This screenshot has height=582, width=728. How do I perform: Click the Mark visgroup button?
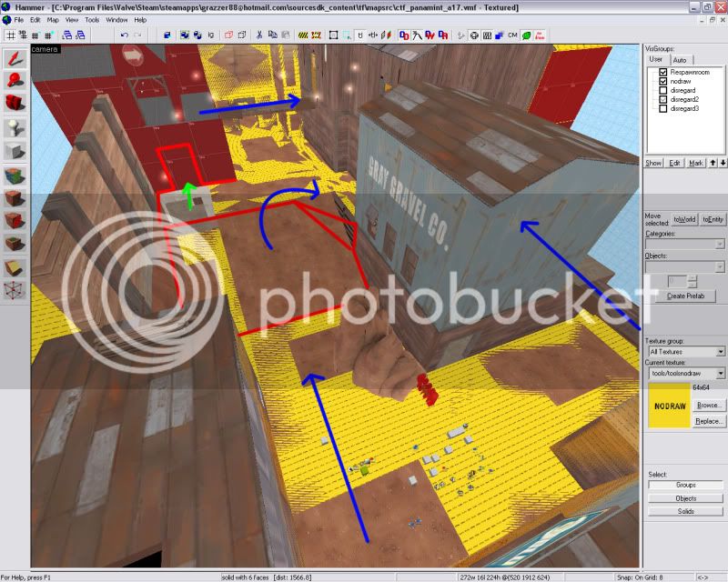tap(696, 163)
